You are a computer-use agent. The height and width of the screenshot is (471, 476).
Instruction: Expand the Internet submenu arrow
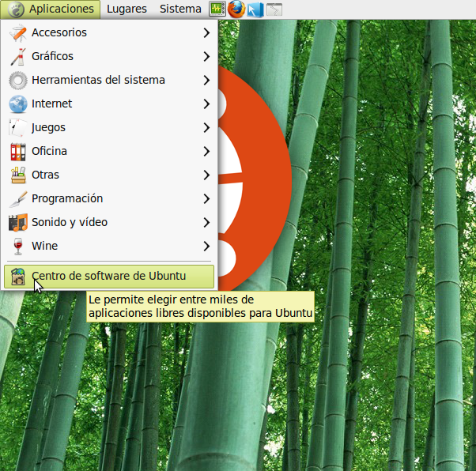click(x=206, y=104)
